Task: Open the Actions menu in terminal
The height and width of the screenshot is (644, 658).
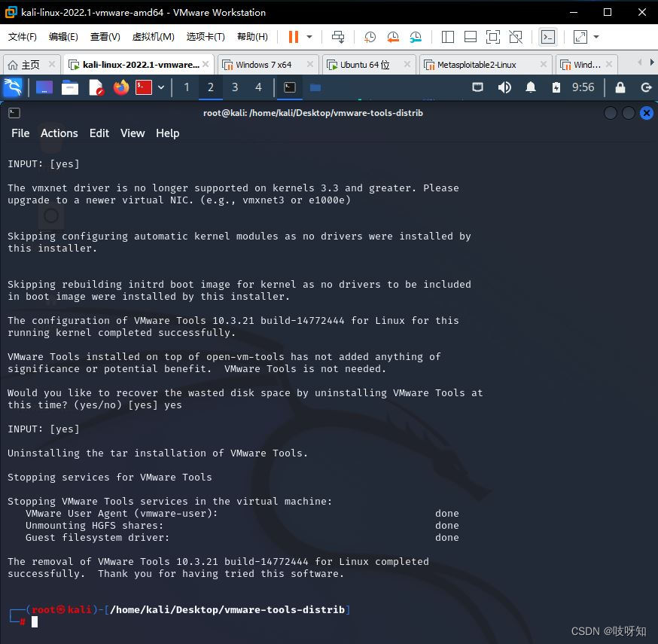Action: pyautogui.click(x=59, y=133)
